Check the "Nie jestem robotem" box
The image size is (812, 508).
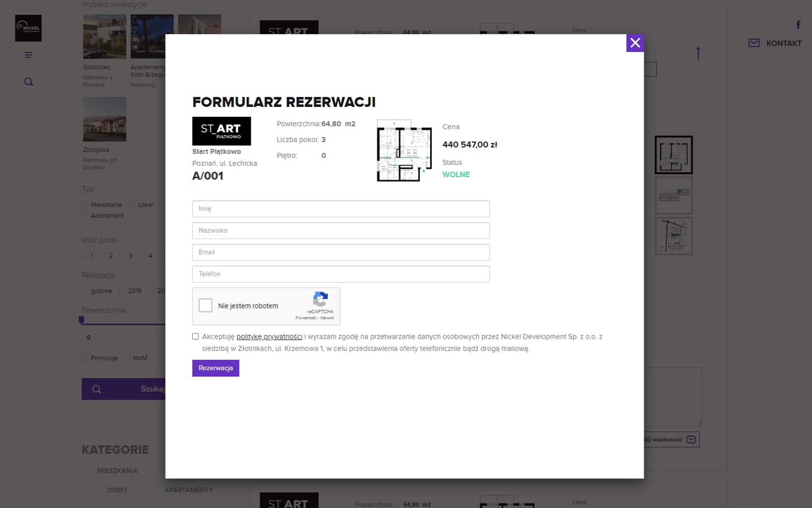205,305
